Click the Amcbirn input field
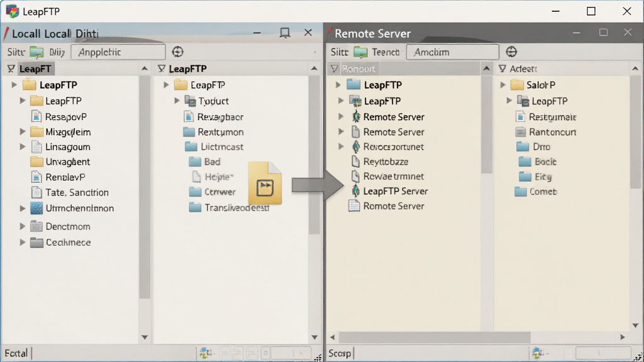The image size is (644, 362). pos(453,52)
